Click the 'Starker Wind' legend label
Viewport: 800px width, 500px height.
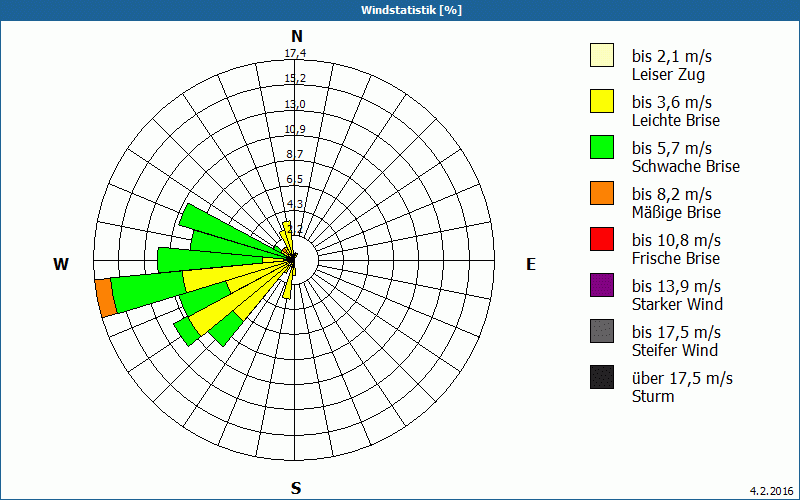pyautogui.click(x=678, y=304)
